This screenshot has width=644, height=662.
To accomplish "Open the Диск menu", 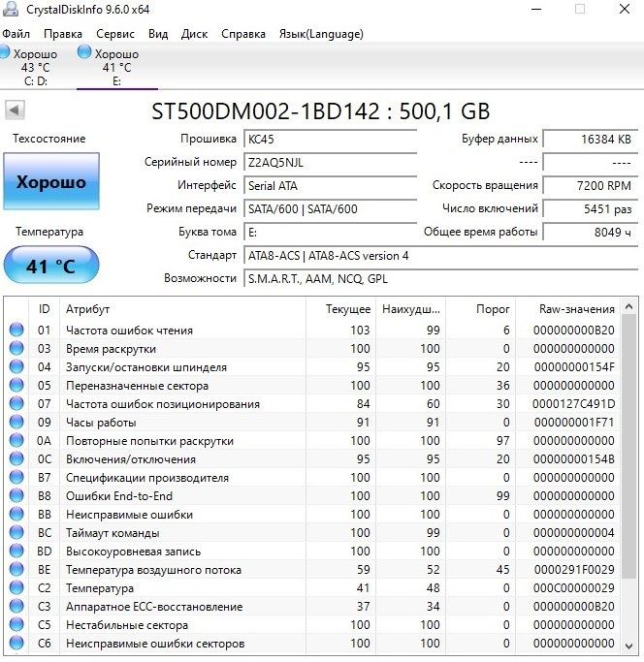I will [x=194, y=34].
